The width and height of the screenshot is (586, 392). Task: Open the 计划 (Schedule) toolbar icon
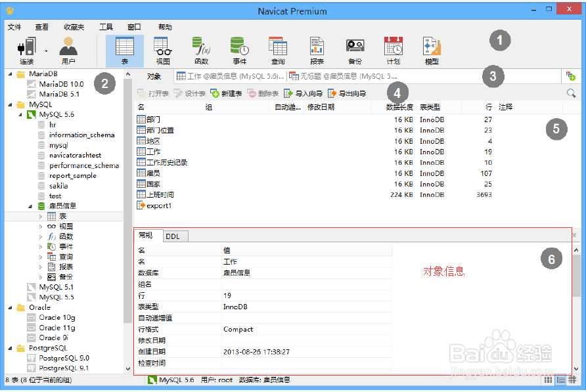(393, 49)
